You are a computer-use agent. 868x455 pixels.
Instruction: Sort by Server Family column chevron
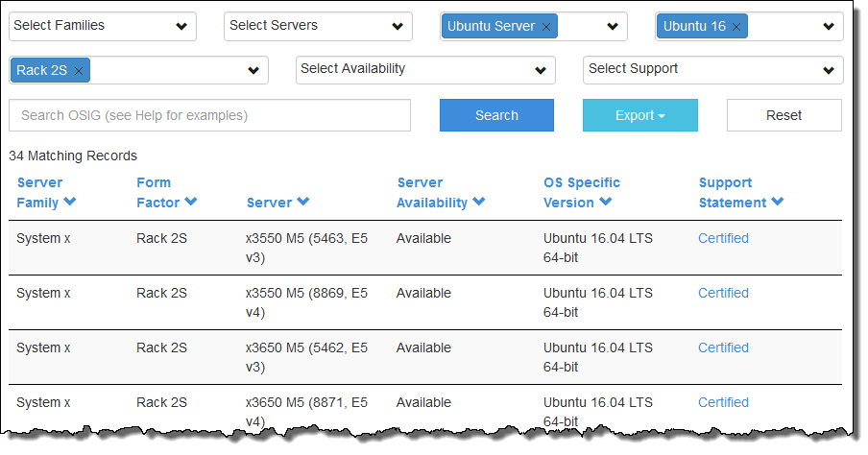click(x=70, y=203)
